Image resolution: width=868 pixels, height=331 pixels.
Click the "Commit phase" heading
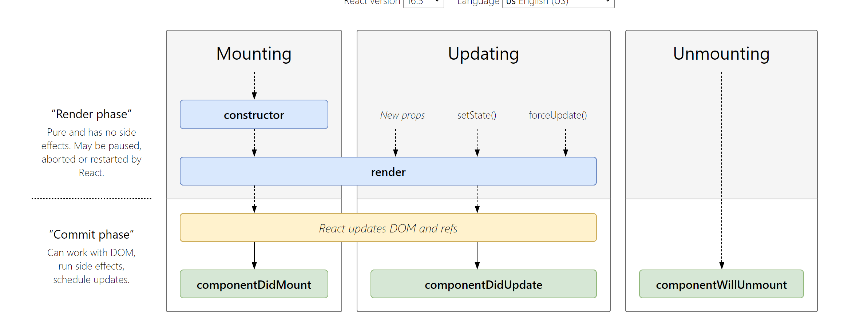[x=91, y=235]
